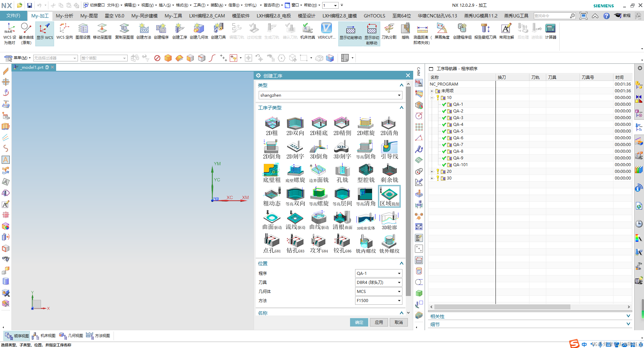Click the 确定 button

(x=359, y=322)
